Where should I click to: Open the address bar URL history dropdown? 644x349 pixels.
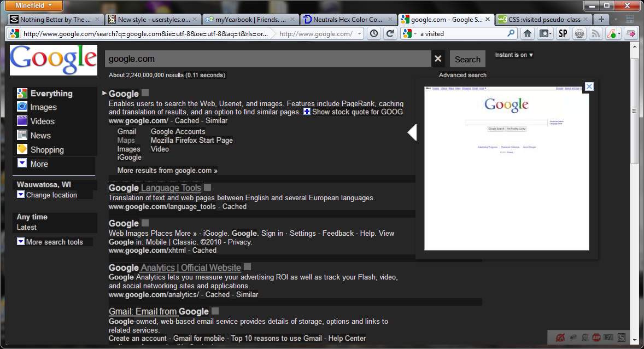[359, 34]
